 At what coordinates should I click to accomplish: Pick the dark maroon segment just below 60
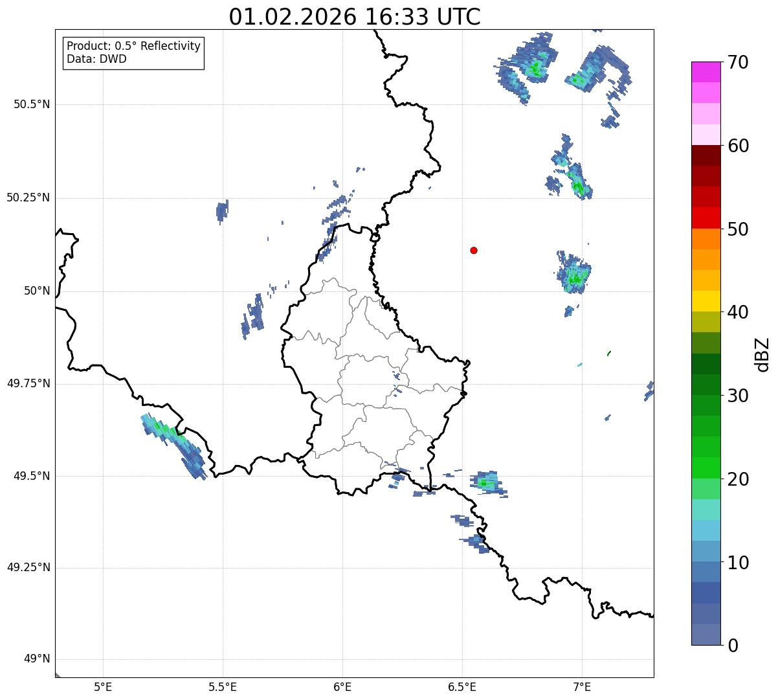(x=706, y=155)
